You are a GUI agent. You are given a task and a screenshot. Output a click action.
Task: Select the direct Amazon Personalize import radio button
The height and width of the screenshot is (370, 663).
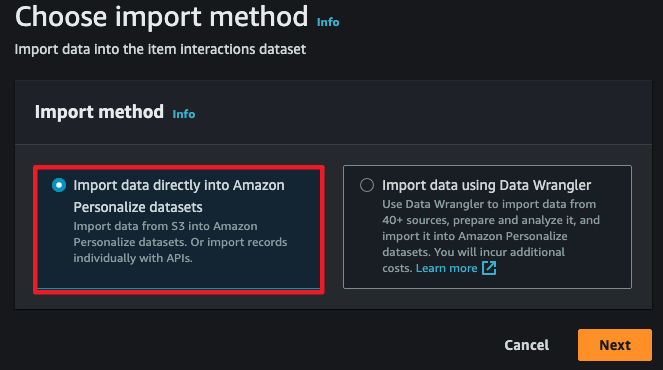coord(59,185)
